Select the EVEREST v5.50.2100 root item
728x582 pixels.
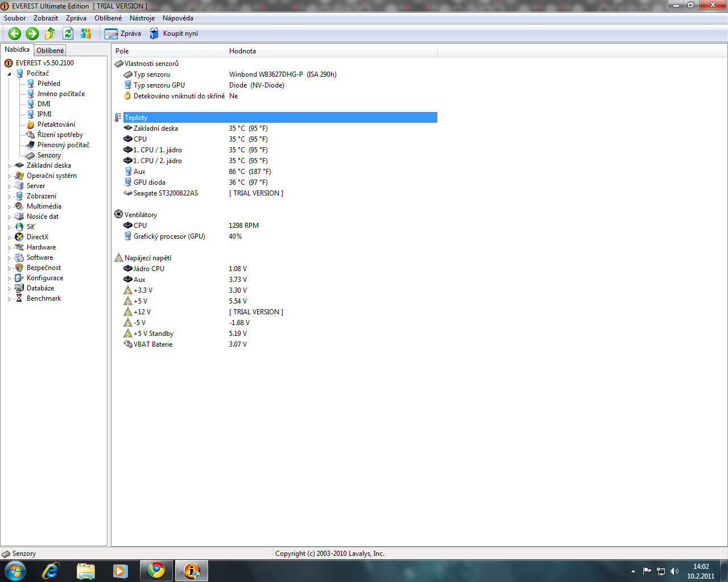(45, 63)
